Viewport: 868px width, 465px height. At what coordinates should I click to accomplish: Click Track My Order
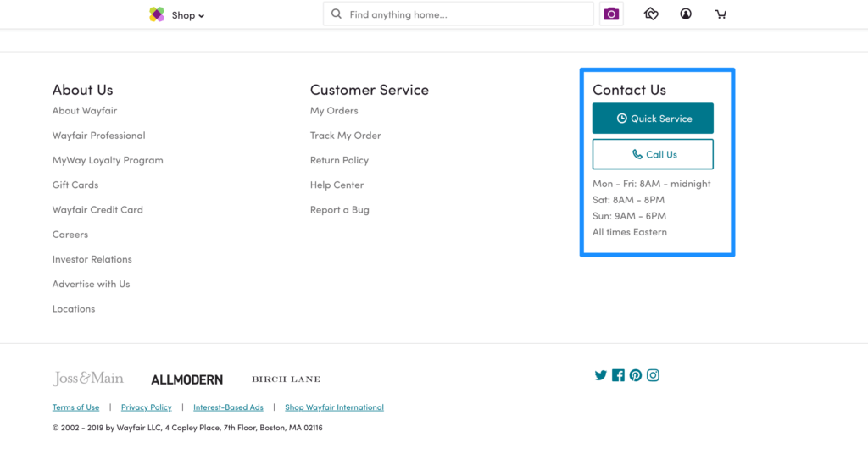pos(346,136)
